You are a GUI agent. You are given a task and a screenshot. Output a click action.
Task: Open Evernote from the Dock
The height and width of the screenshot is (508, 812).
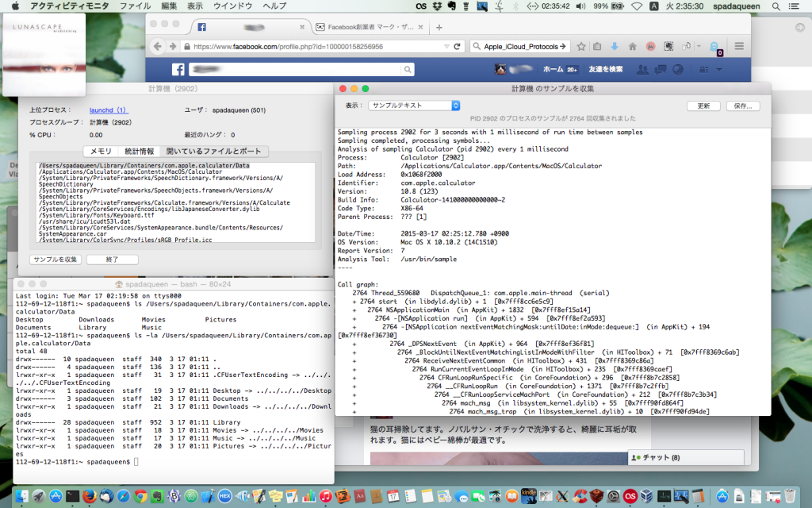click(x=157, y=496)
